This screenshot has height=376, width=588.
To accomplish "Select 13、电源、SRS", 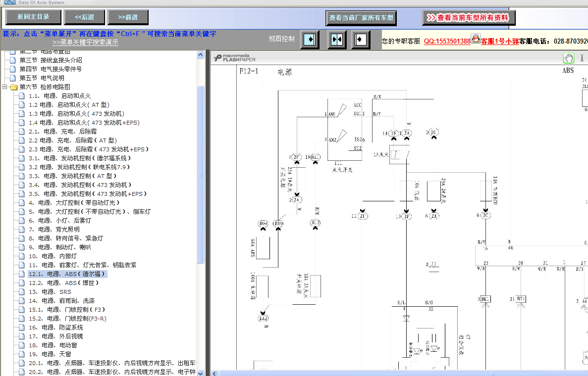I will coord(50,292).
